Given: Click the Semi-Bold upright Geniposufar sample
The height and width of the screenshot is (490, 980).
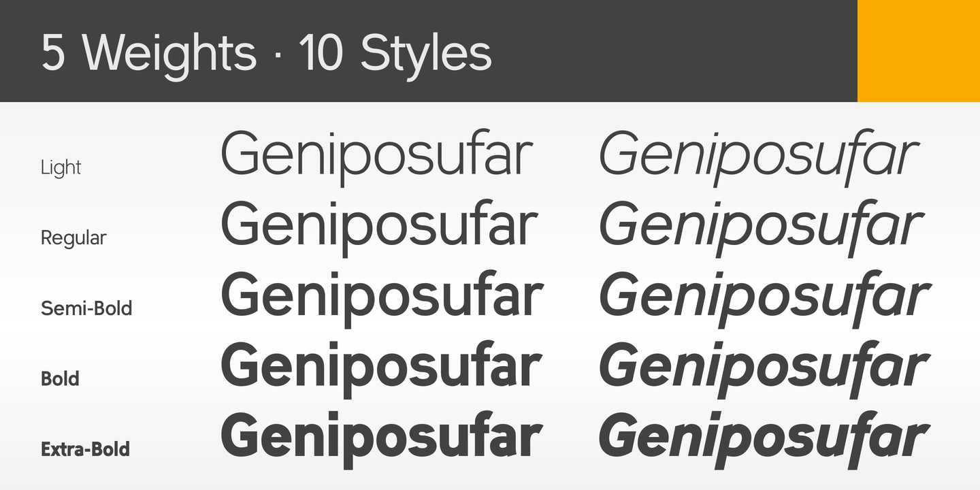Looking at the screenshot, I should click(381, 297).
